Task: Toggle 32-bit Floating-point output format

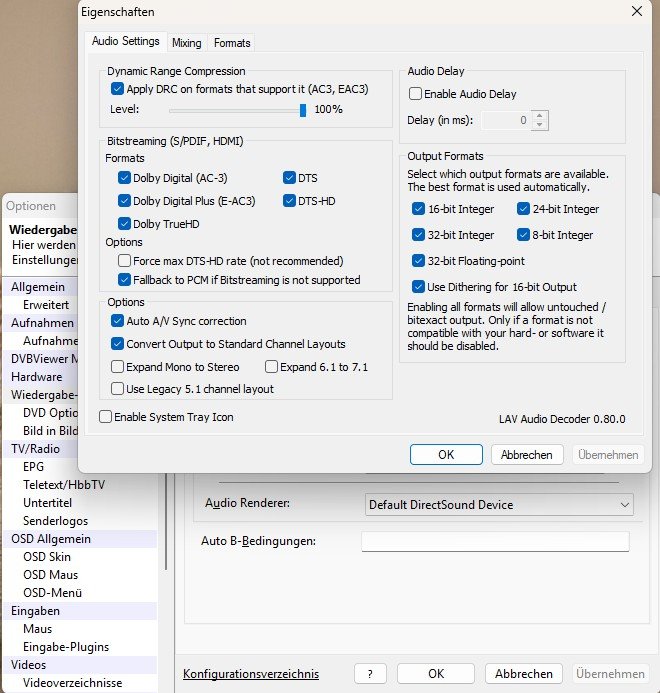Action: click(418, 261)
